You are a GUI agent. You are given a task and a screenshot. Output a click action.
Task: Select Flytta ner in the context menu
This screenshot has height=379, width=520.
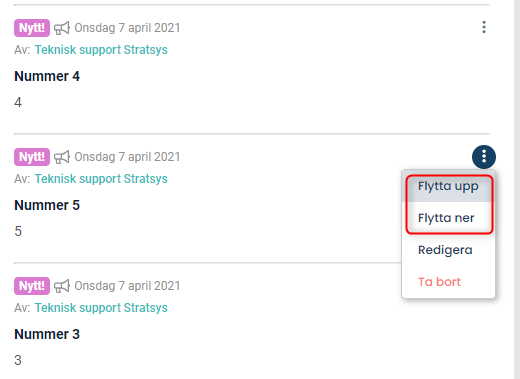pos(448,218)
